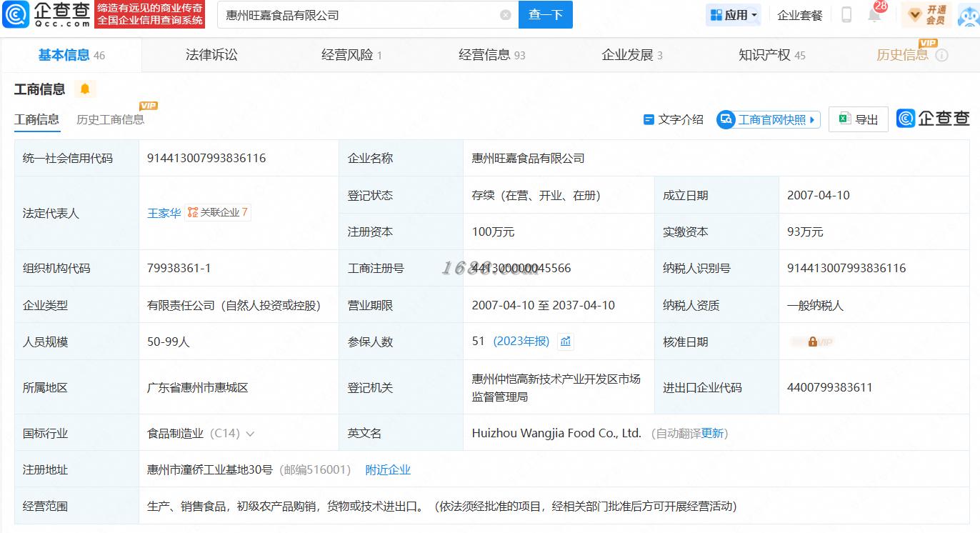This screenshot has height=533, width=980.
Task: Open the mobile phone app icon
Action: coord(846,14)
